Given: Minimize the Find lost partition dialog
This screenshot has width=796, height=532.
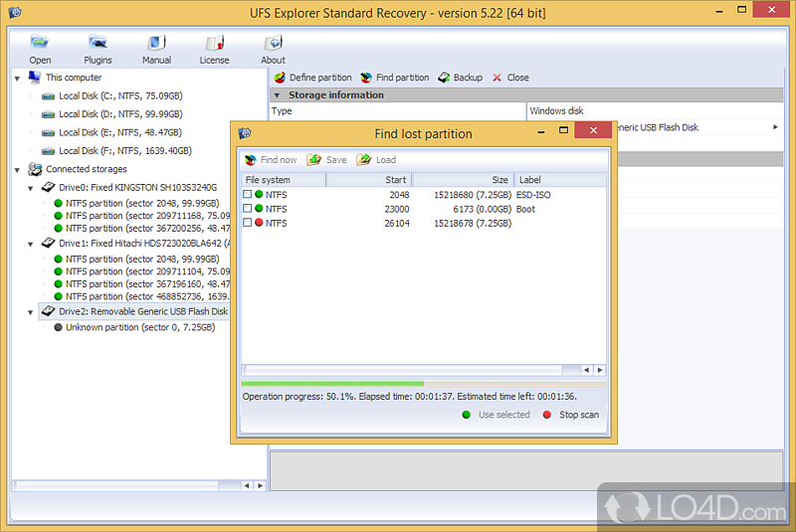Looking at the screenshot, I should pos(541,132).
